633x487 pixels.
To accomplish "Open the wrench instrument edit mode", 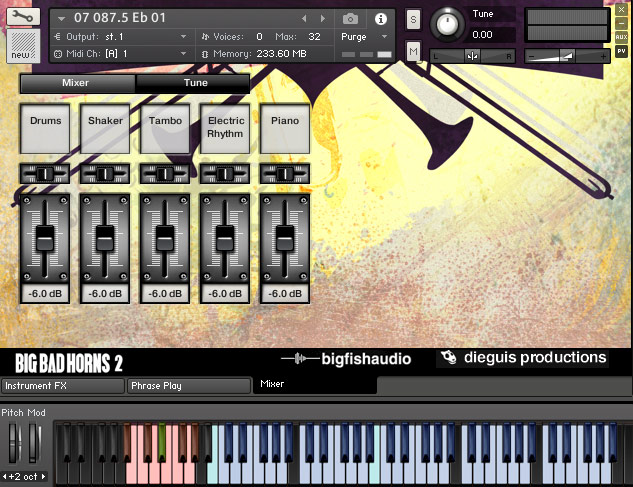I will (23, 17).
